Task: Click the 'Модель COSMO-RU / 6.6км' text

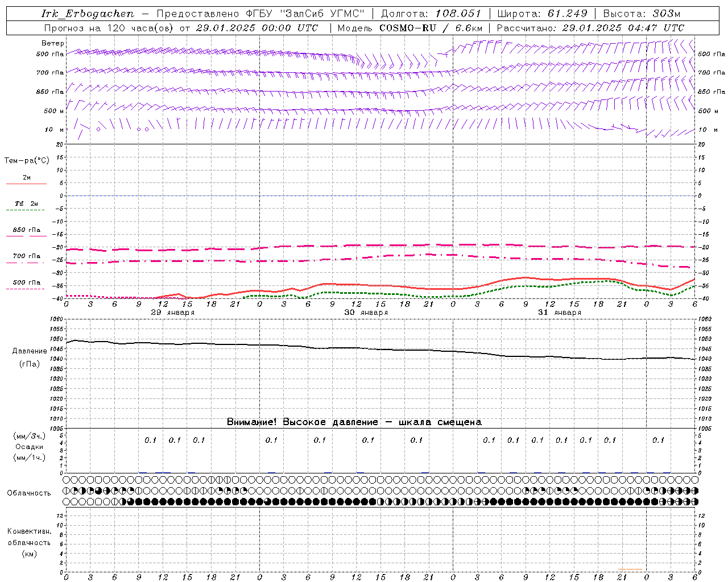Action: [410, 28]
